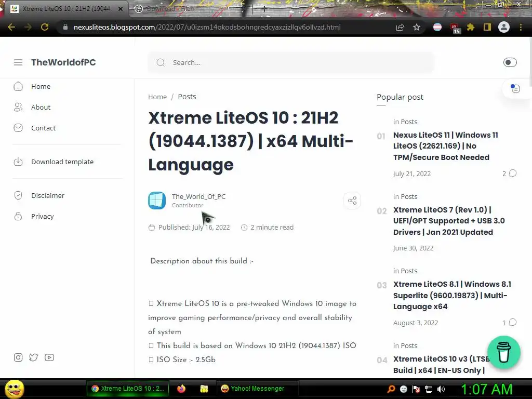
Task: Bookmark this page with star icon
Action: [417, 27]
